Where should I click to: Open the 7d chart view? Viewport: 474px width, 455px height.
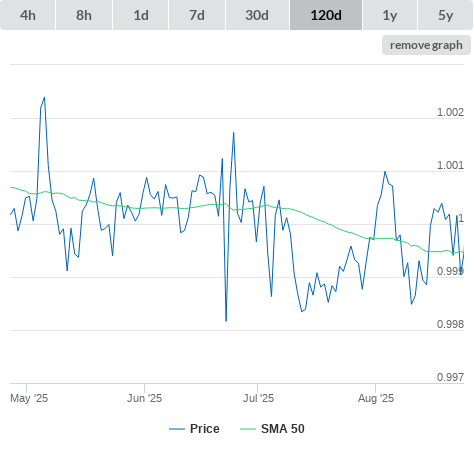(197, 15)
